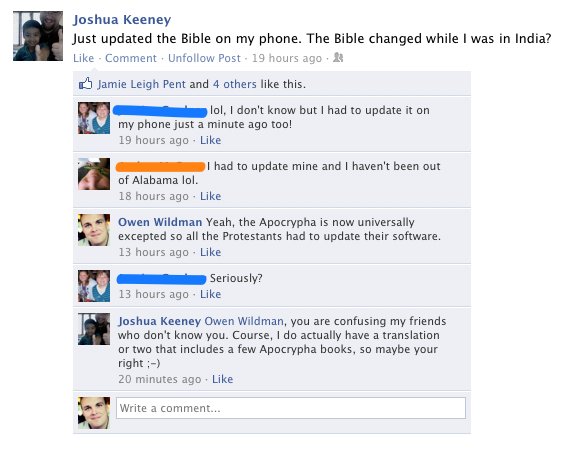571x466 pixels.
Task: Click your avatar beside the comment box
Action: tap(94, 413)
